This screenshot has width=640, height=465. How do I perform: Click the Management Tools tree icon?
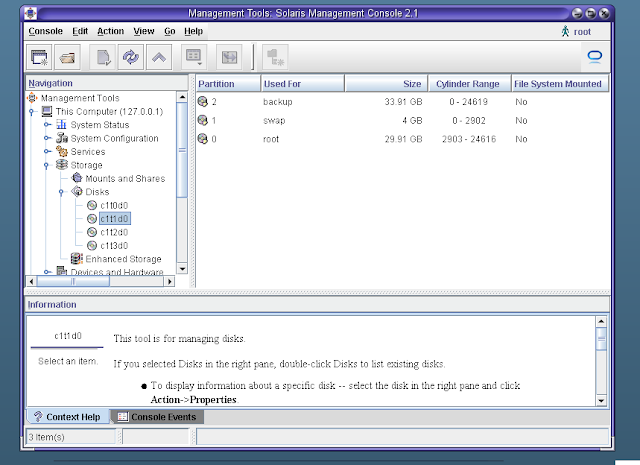coord(32,98)
